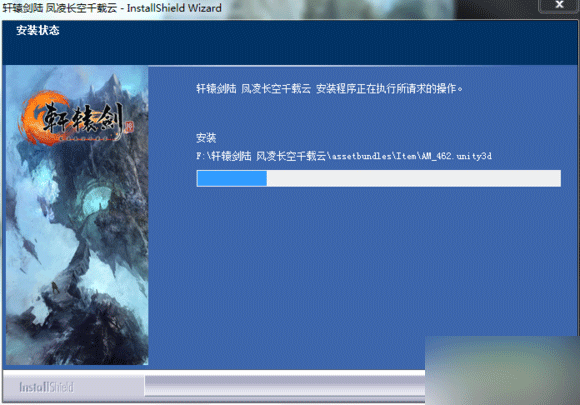Click the InstallShield Wizard window title text

112,8
